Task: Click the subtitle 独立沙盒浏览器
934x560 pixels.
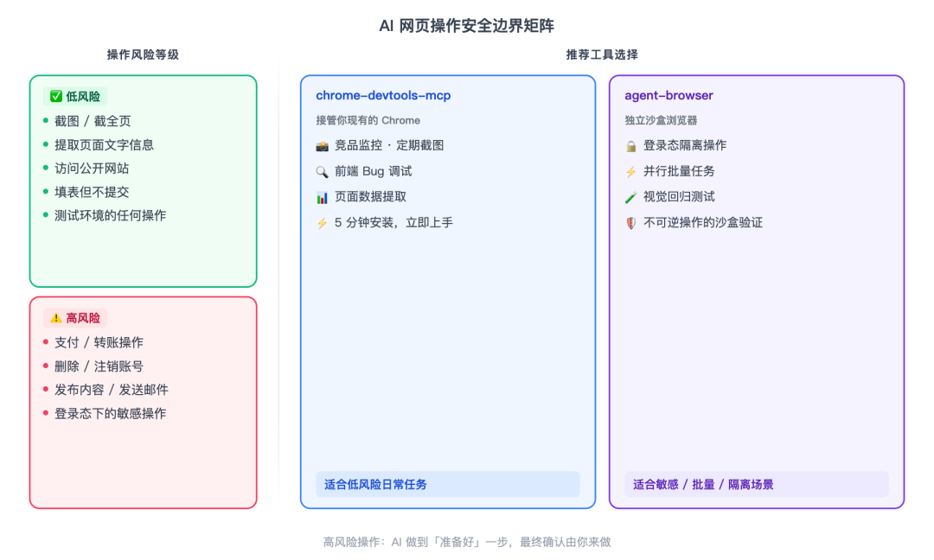Action: click(x=661, y=120)
